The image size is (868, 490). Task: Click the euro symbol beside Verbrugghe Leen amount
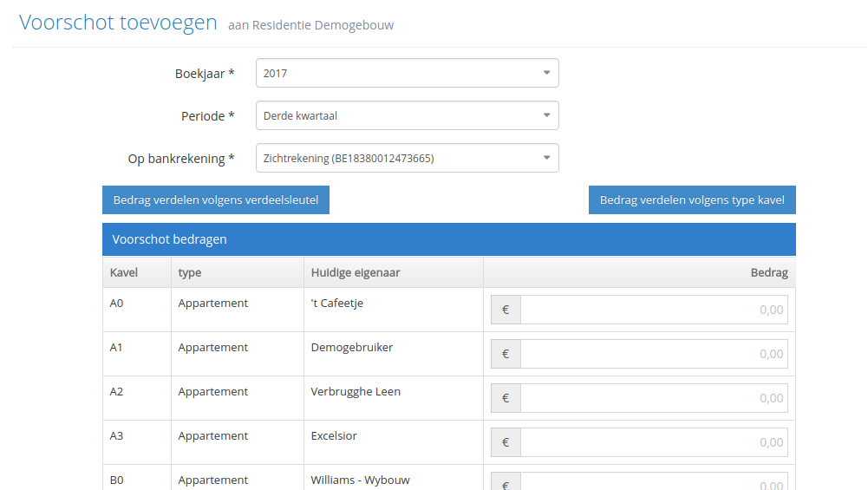coord(506,398)
